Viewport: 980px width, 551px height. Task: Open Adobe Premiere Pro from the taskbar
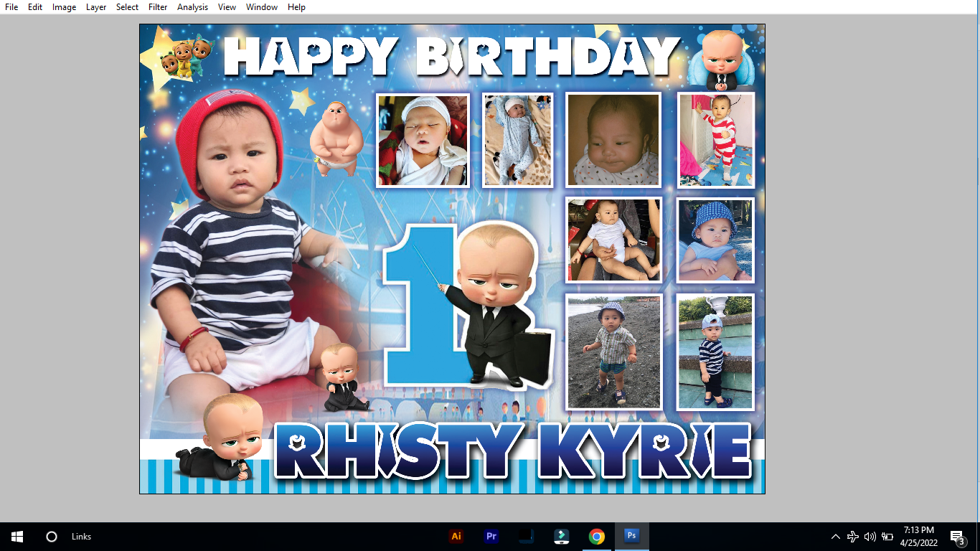click(491, 537)
